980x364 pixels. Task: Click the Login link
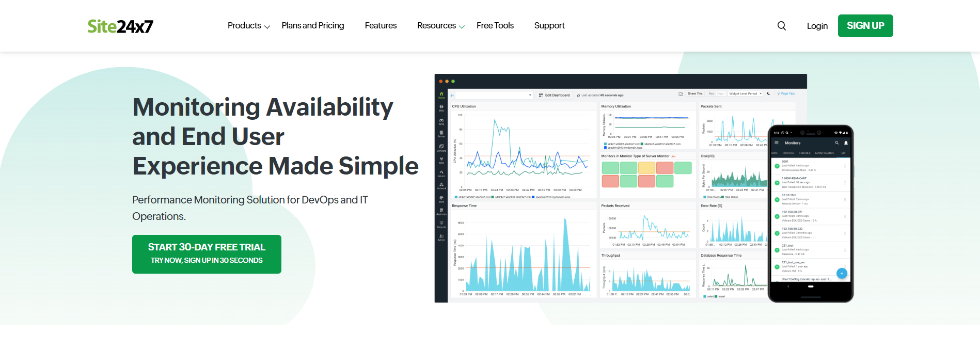click(817, 26)
